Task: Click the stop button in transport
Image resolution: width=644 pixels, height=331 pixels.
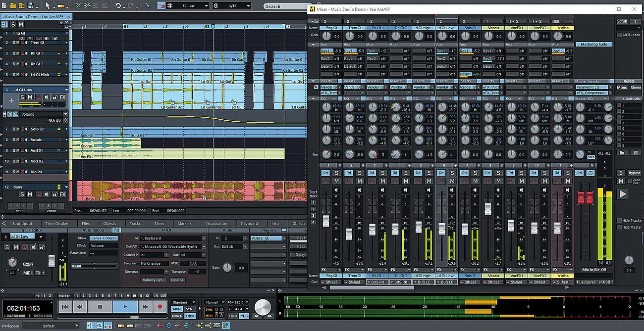Action: (x=100, y=307)
